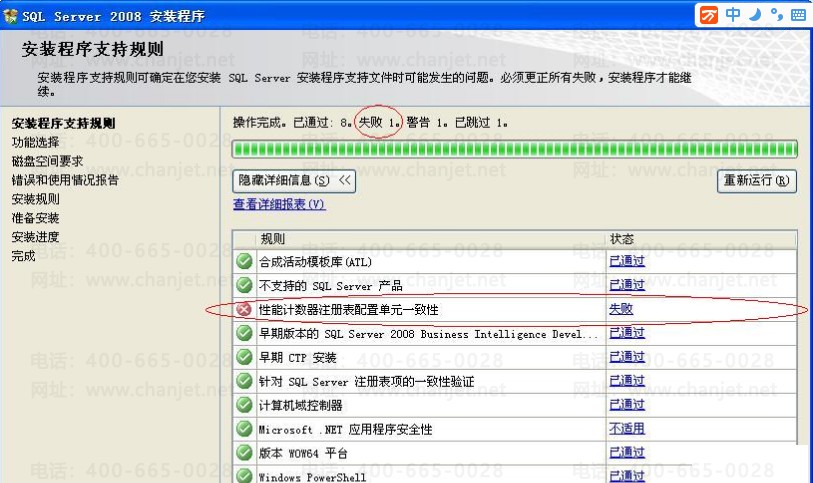Open 已通过 link for WOW64 platform rule

[627, 452]
